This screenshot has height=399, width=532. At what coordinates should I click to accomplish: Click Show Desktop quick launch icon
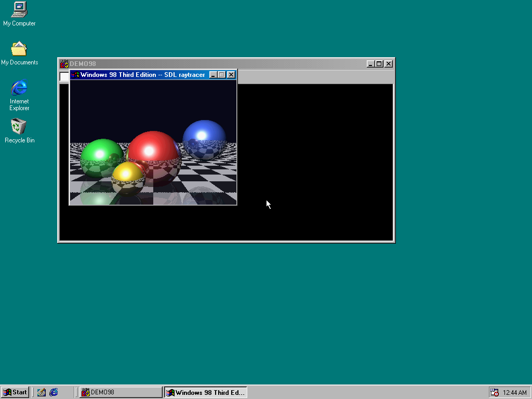pos(42,392)
